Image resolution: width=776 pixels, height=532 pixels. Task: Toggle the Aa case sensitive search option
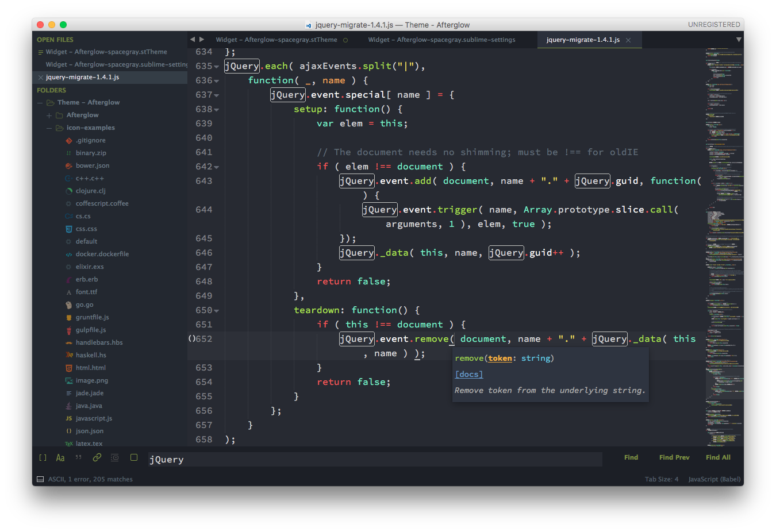tap(60, 458)
